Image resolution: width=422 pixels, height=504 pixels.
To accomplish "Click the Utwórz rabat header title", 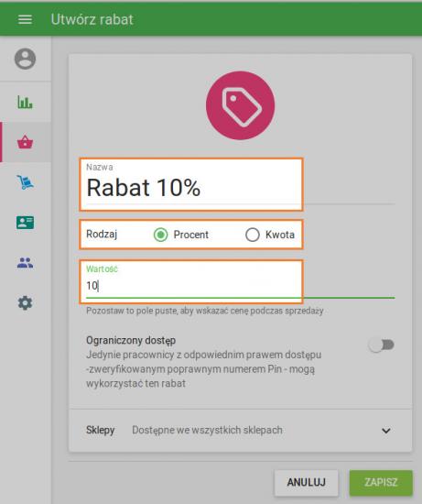I will coord(92,19).
